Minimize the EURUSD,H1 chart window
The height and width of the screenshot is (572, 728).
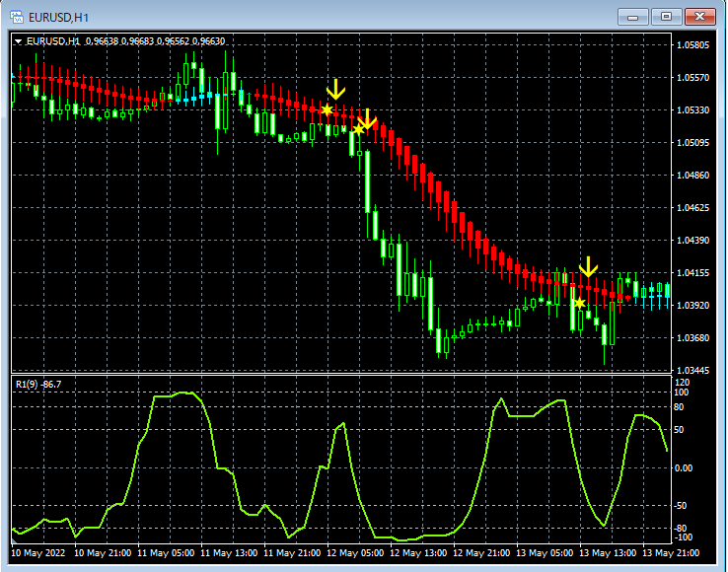point(632,17)
